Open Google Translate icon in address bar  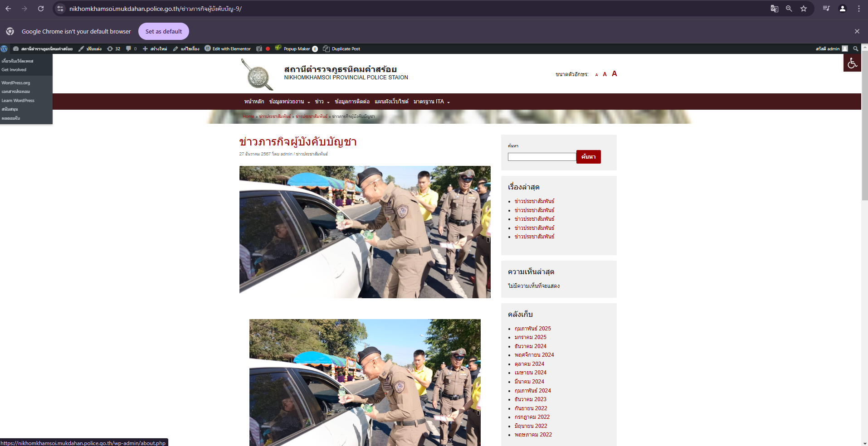point(774,9)
